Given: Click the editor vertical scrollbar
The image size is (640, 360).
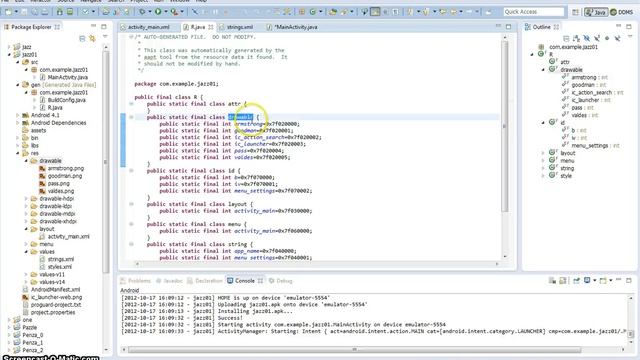Looking at the screenshot, I should click(504, 127).
